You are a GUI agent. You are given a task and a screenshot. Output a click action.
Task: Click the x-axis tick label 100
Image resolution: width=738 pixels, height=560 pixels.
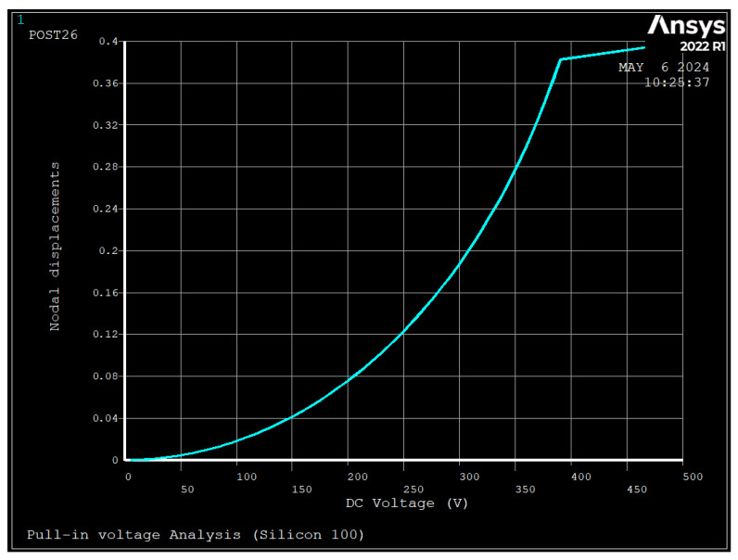[x=247, y=477]
